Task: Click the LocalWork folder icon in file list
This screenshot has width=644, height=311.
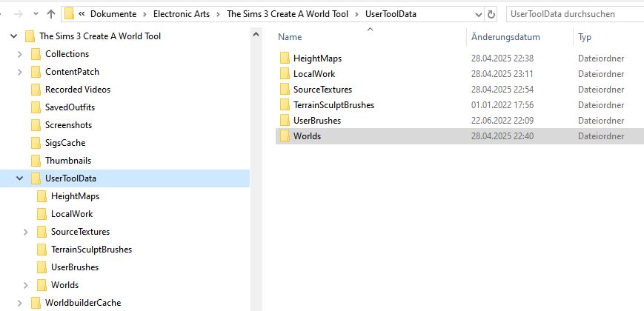Action: pos(285,74)
